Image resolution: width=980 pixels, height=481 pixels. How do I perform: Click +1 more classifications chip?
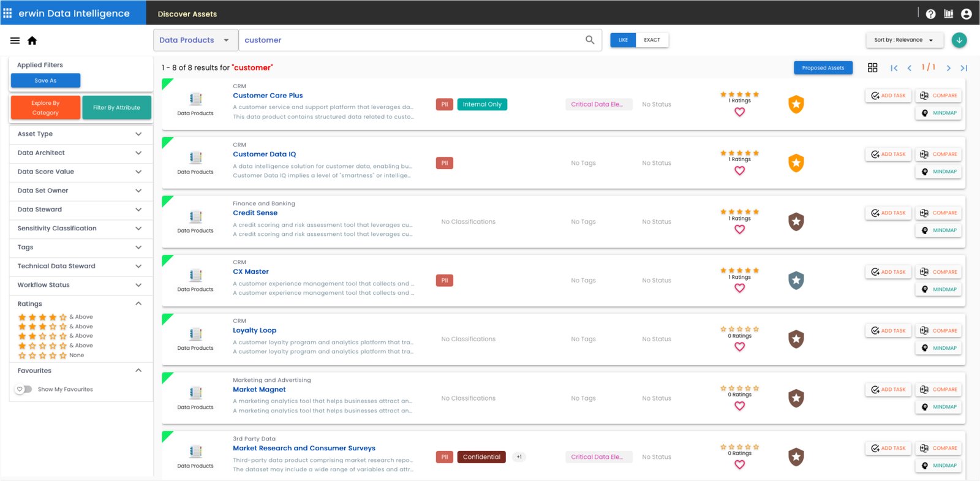[519, 457]
